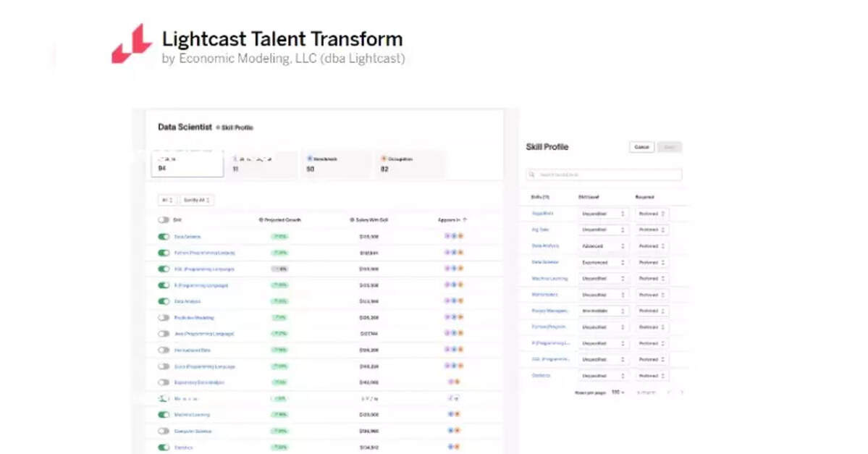The height and width of the screenshot is (454, 868).
Task: Click the Cancel button in Skill Profile
Action: (x=641, y=147)
